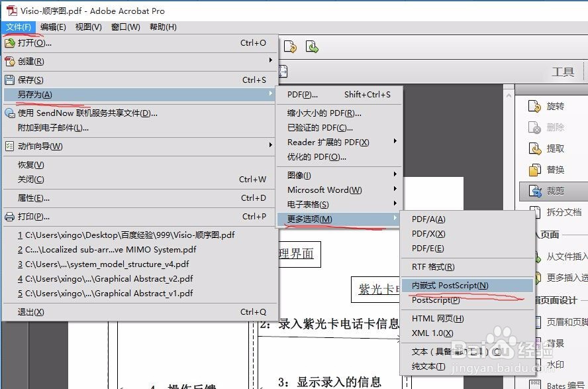Select HTML 网页(H) format
Screen dimensions: 588x389
[467, 319]
